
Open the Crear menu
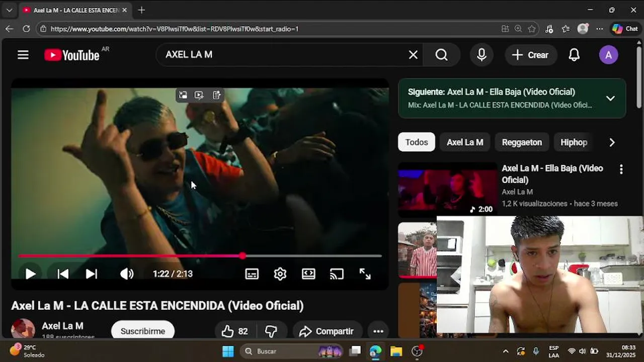tap(530, 55)
